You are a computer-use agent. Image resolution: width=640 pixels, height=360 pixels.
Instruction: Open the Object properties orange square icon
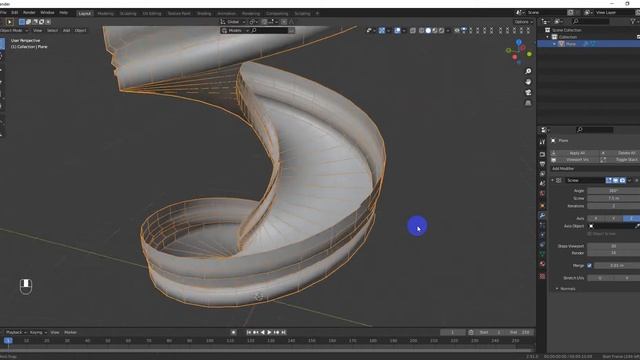click(x=542, y=205)
